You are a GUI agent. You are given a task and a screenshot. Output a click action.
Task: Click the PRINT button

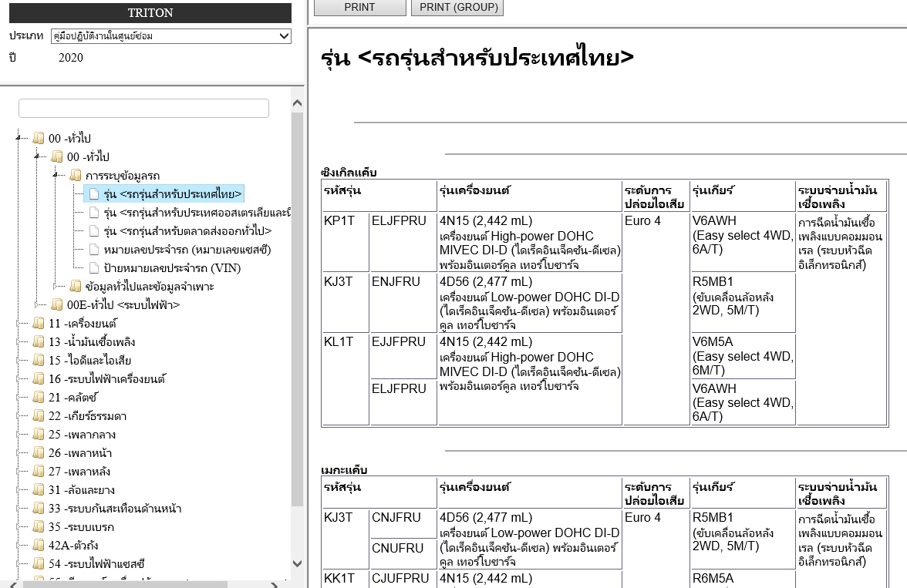[359, 8]
